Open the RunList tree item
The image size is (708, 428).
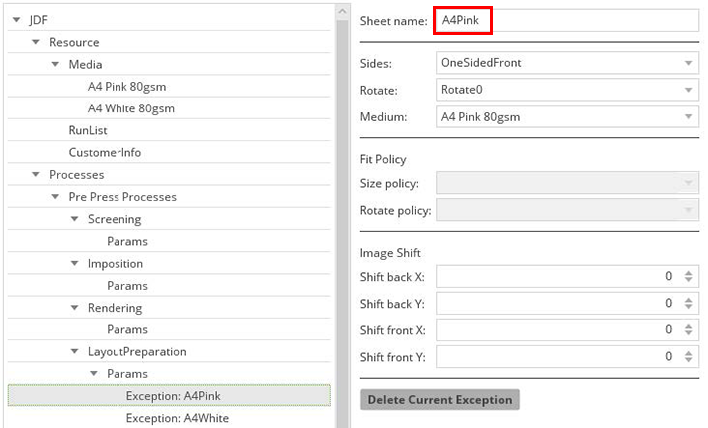pyautogui.click(x=88, y=130)
